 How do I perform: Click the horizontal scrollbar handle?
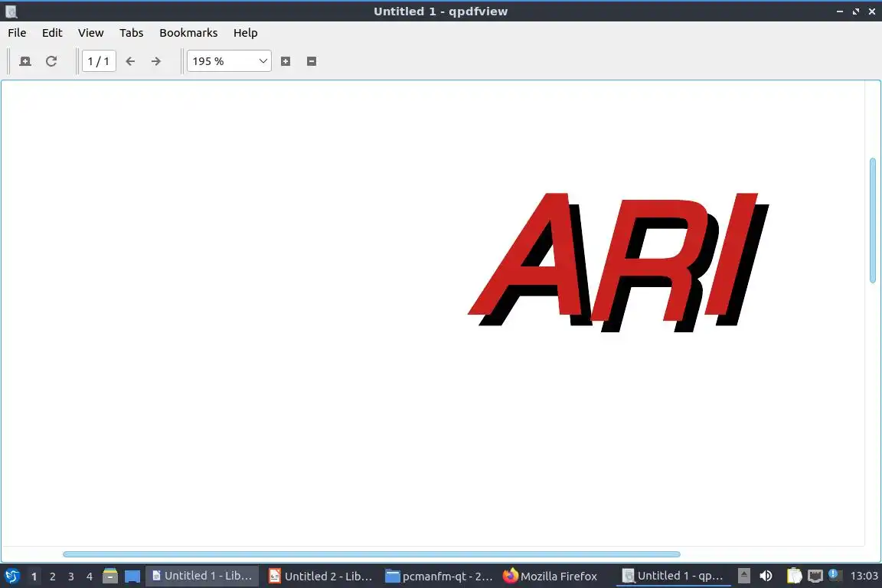(371, 554)
